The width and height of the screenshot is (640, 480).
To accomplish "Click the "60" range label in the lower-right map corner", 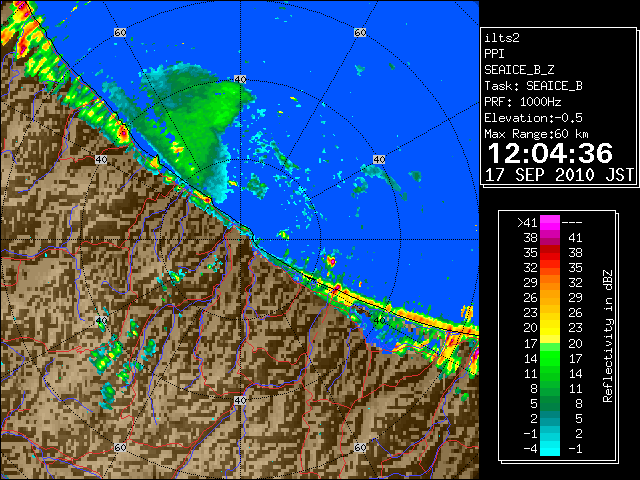I will pos(360,447).
